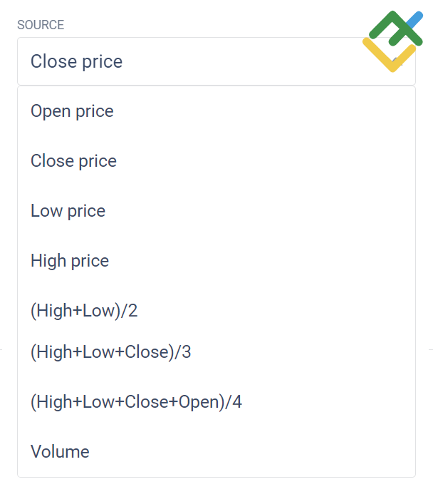Pick (High+Low+Close+Open)/4 from the dropdown
433x504 pixels.
pos(216,402)
